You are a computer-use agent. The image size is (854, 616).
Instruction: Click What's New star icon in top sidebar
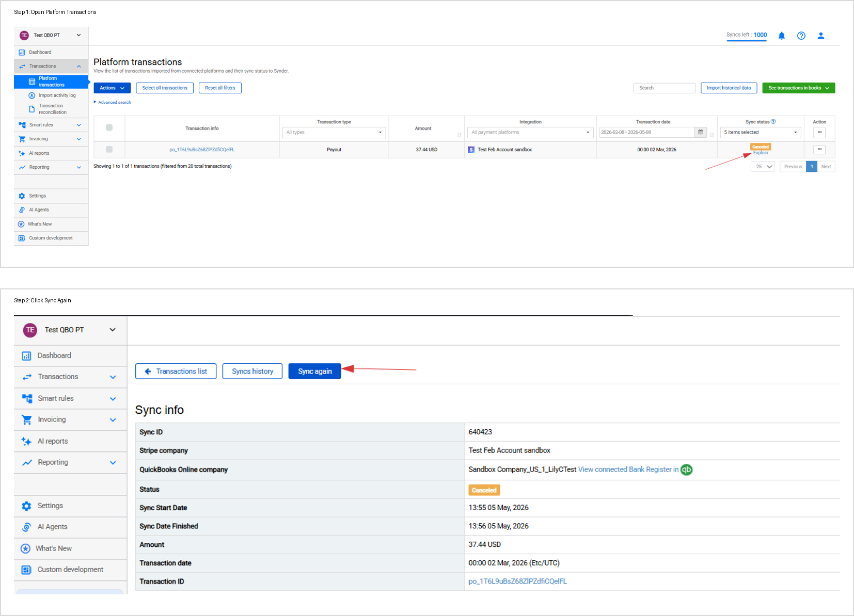[21, 224]
